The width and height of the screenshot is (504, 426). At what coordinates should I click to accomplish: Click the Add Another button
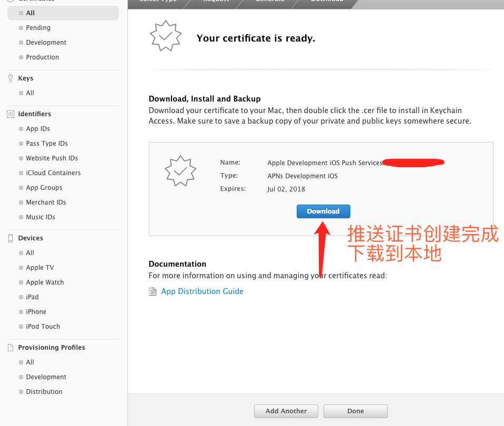tap(286, 411)
